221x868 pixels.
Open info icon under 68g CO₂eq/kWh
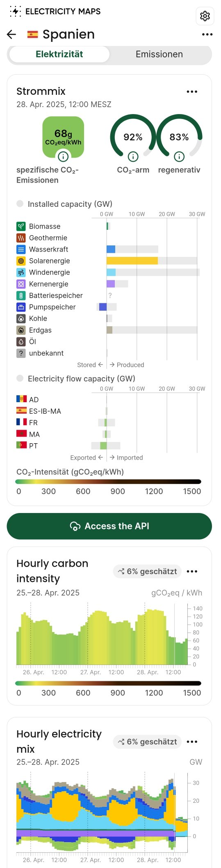pos(63,156)
